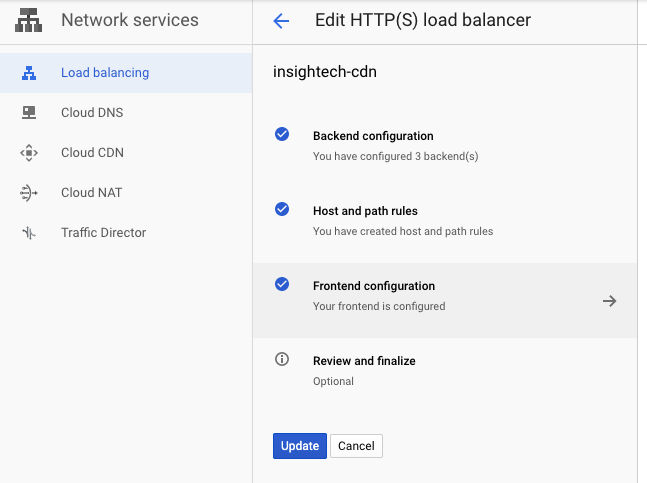Click the Update button

click(x=300, y=446)
